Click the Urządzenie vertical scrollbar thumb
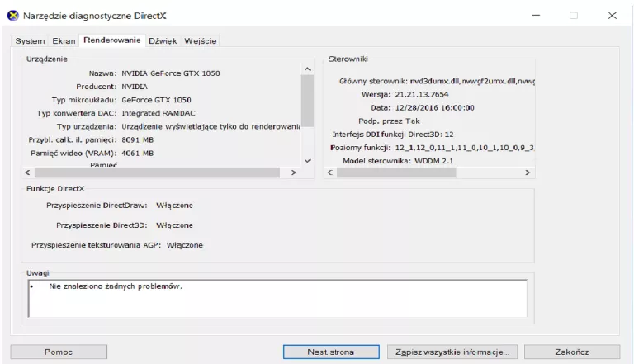Image resolution: width=634 pixels, height=364 pixels. click(307, 101)
